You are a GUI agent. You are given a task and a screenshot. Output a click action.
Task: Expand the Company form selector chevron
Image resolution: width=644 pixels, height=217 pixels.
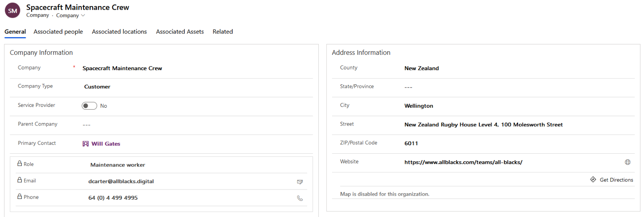coord(83,15)
